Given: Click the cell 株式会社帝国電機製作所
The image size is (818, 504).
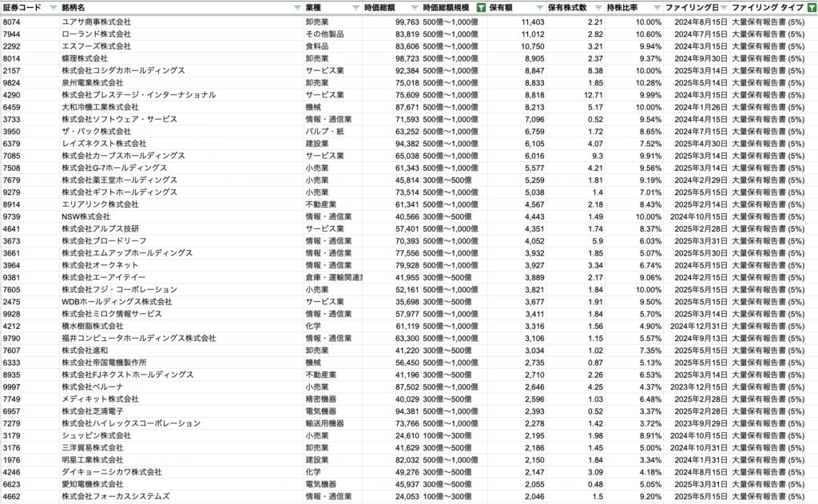Looking at the screenshot, I should [x=181, y=363].
